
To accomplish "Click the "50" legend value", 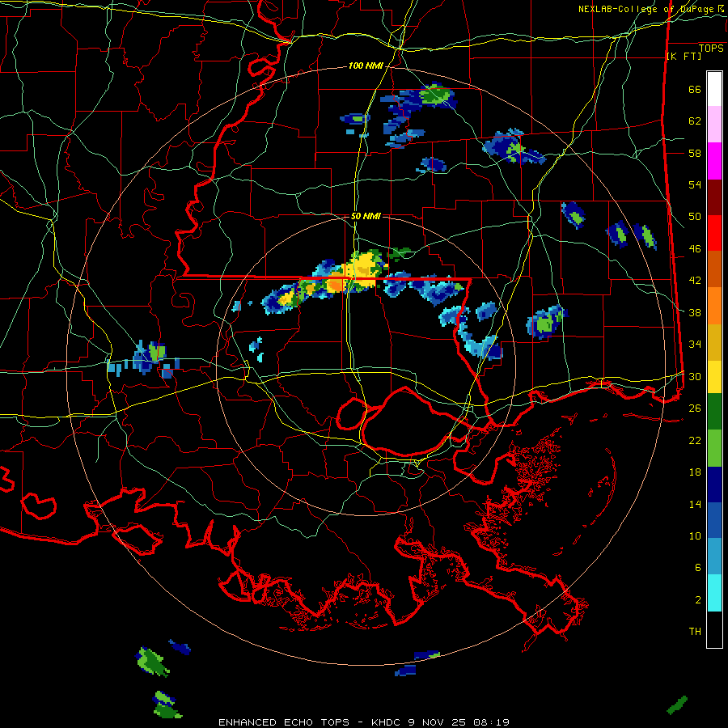I will pos(695,216).
